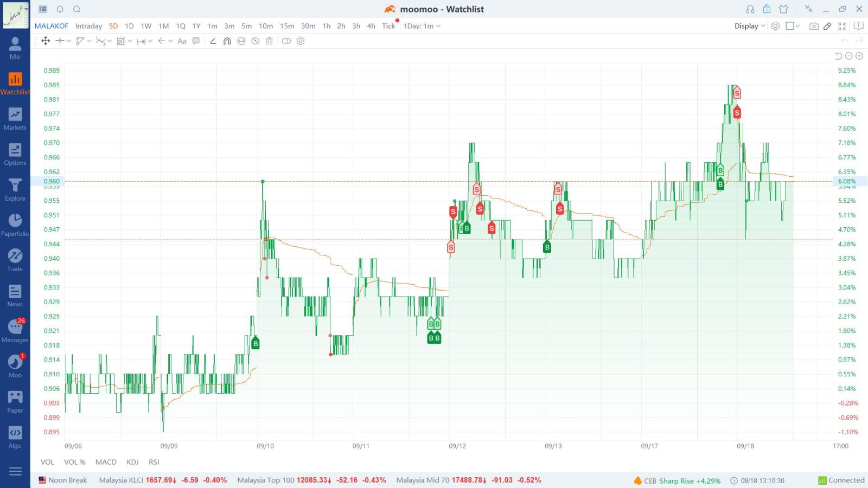The width and height of the screenshot is (868, 488).
Task: Open the Paper trading icon
Action: [x=15, y=402]
